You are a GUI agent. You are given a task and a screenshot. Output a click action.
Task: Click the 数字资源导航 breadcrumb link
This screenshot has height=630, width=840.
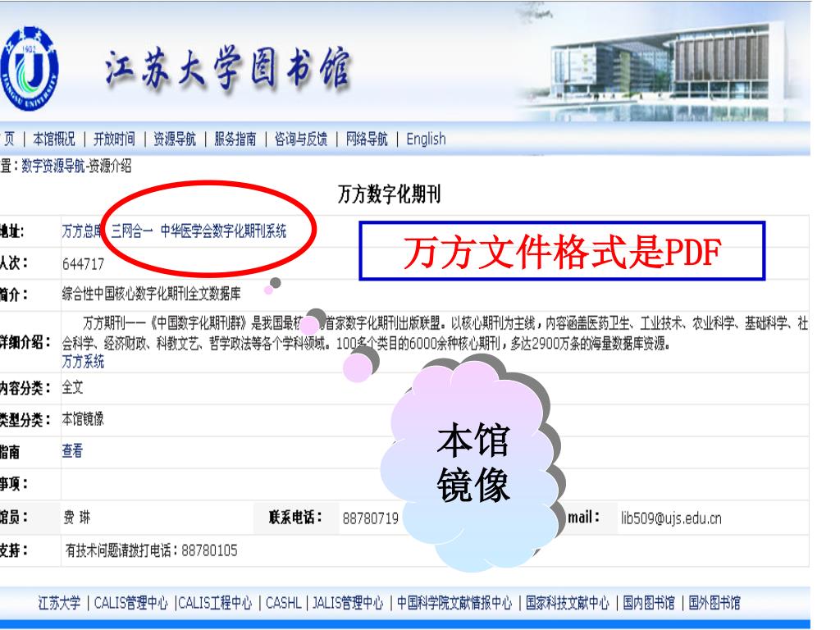coord(53,166)
